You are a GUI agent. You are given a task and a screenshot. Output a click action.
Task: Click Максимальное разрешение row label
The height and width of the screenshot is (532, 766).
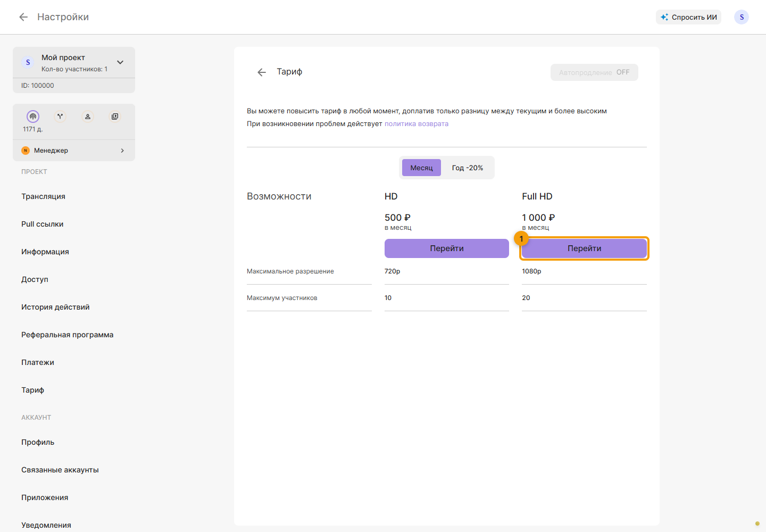(x=290, y=271)
